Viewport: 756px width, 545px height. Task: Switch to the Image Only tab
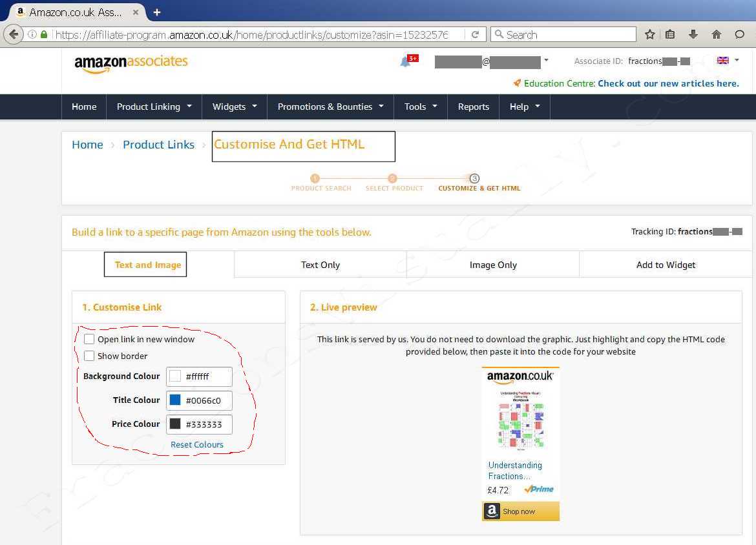493,265
